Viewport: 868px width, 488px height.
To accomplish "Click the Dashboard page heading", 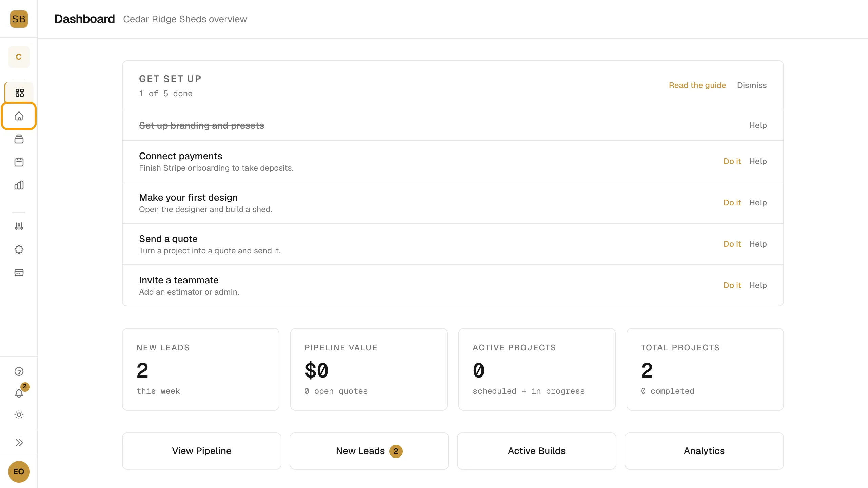I will pos(84,19).
